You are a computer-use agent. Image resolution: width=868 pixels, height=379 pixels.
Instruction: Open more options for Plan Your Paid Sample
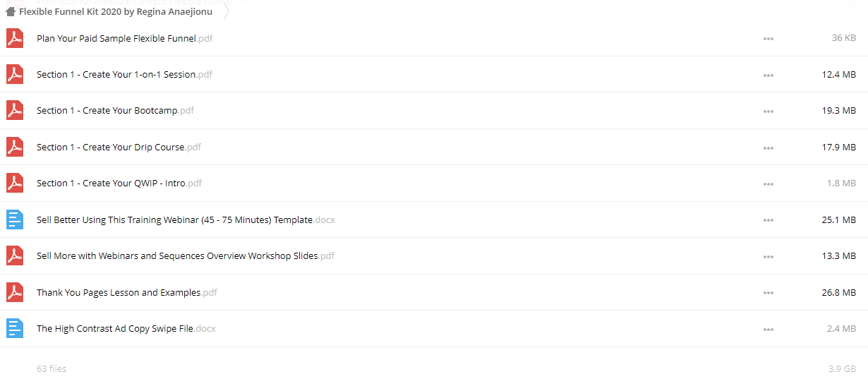click(768, 39)
